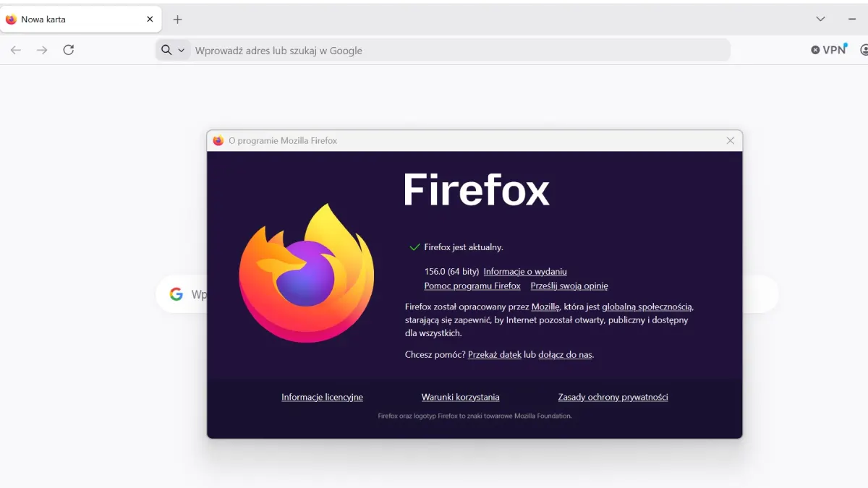Select the Nowa karta tab
This screenshot has height=488, width=868.
click(x=80, y=20)
